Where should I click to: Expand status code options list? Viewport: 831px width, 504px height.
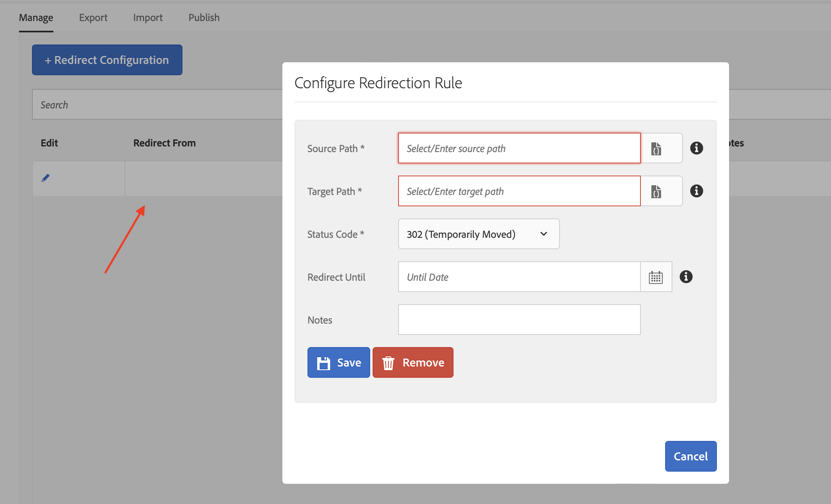pyautogui.click(x=479, y=234)
